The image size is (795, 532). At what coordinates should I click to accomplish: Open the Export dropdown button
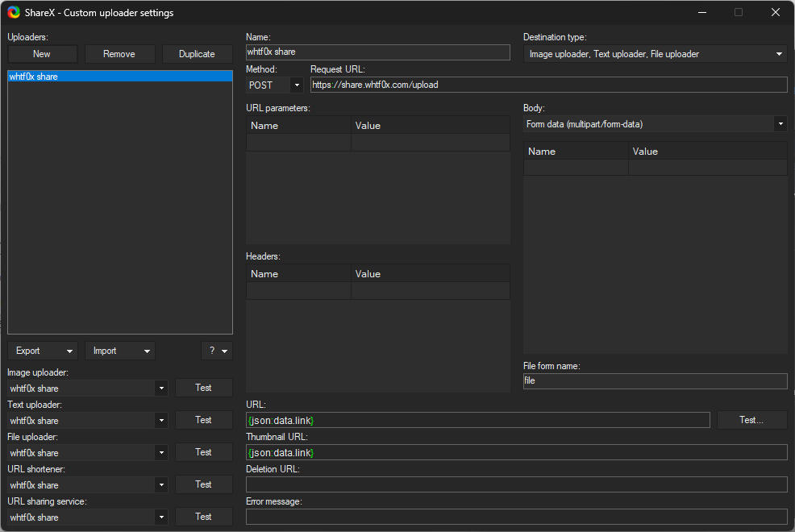(x=43, y=351)
